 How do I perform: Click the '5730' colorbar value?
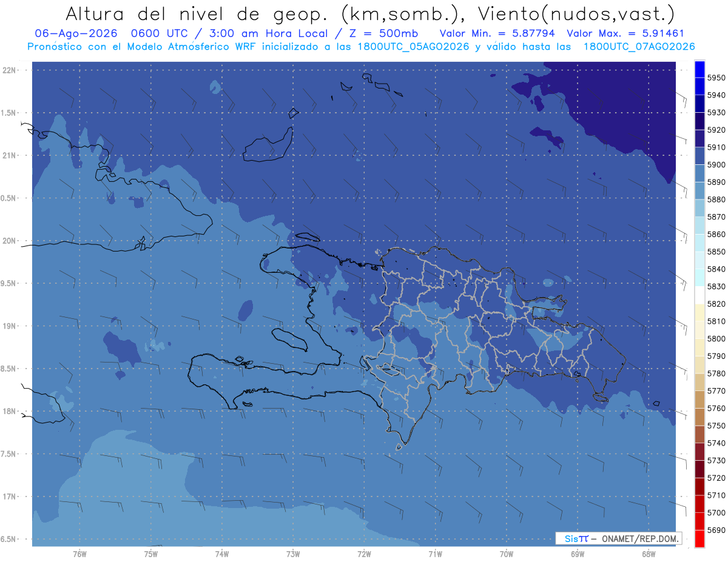point(716,460)
